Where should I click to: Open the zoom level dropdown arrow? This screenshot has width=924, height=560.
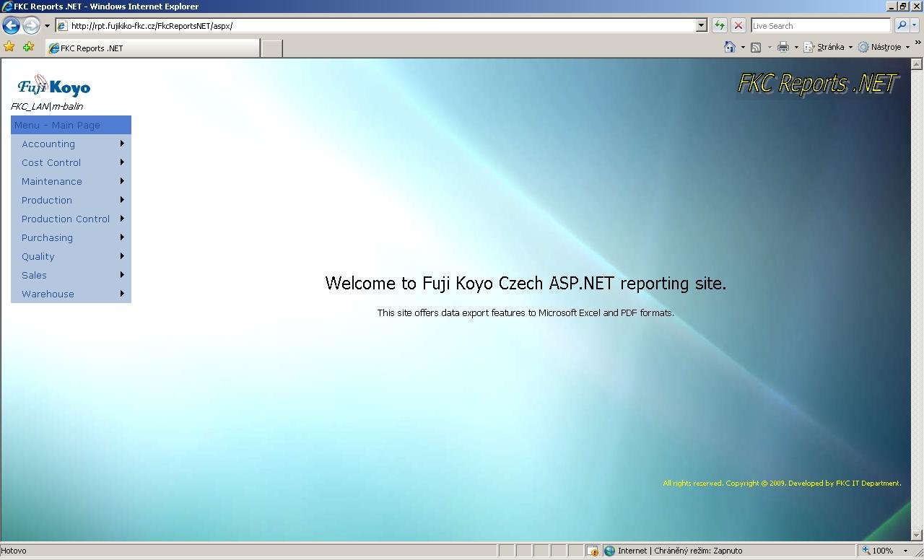point(907,551)
